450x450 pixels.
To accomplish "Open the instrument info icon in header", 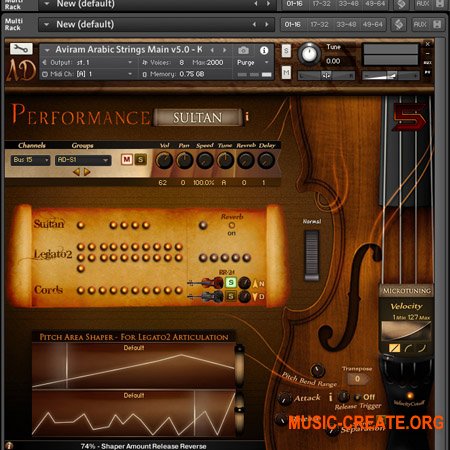I will (264, 50).
